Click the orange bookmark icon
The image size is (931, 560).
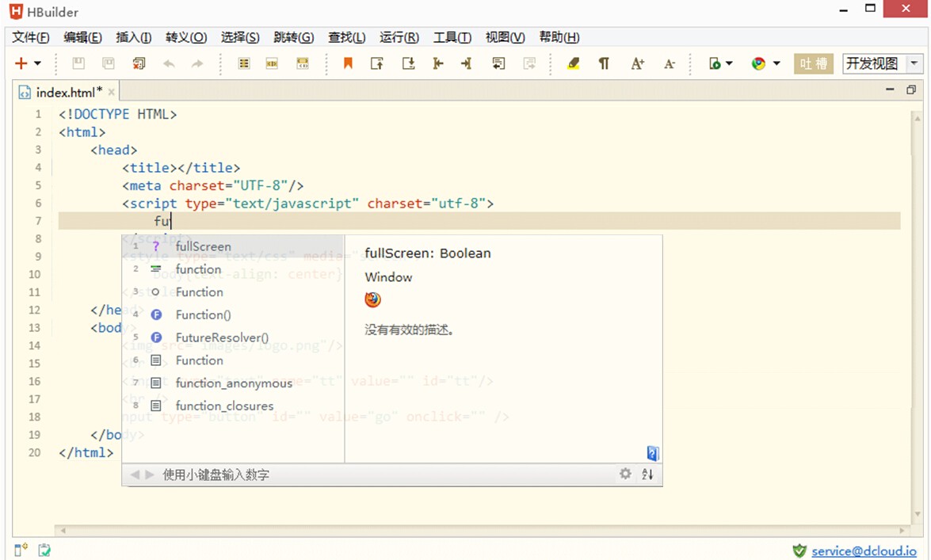click(x=348, y=63)
